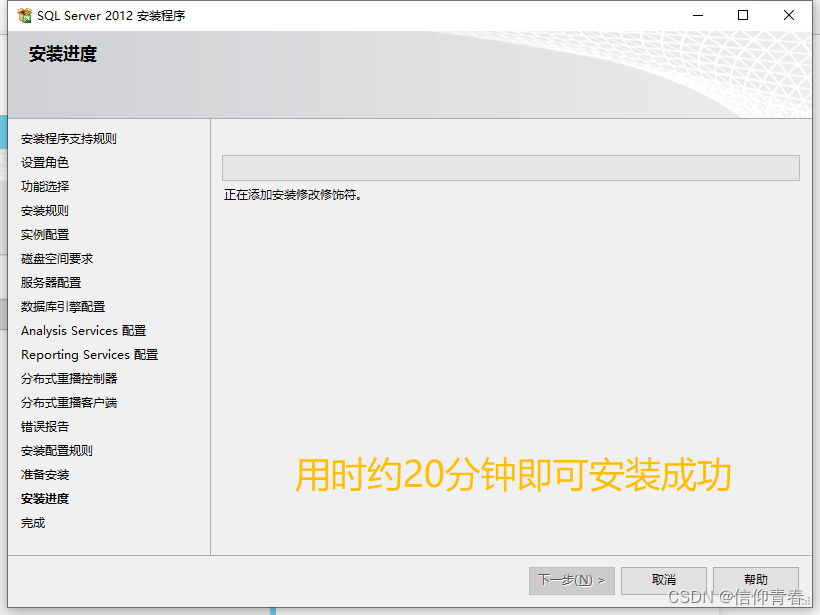The image size is (820, 615).
Task: Select the 功能选择 step
Action: [x=45, y=187]
